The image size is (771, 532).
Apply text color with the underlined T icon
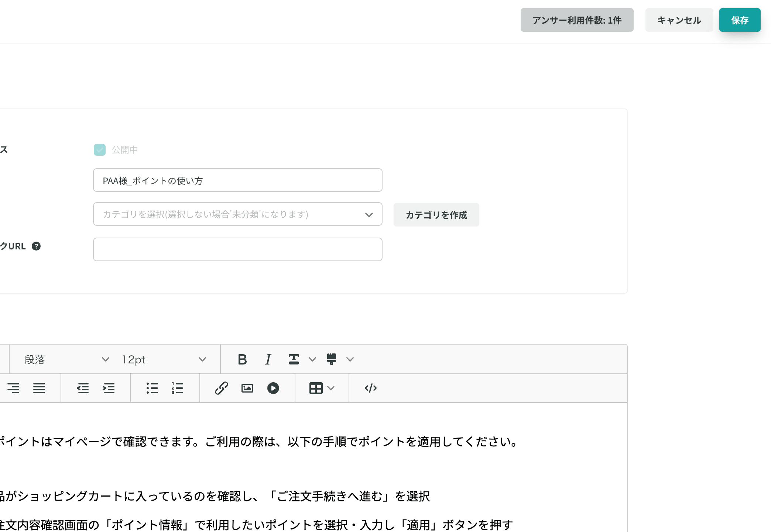tap(294, 359)
